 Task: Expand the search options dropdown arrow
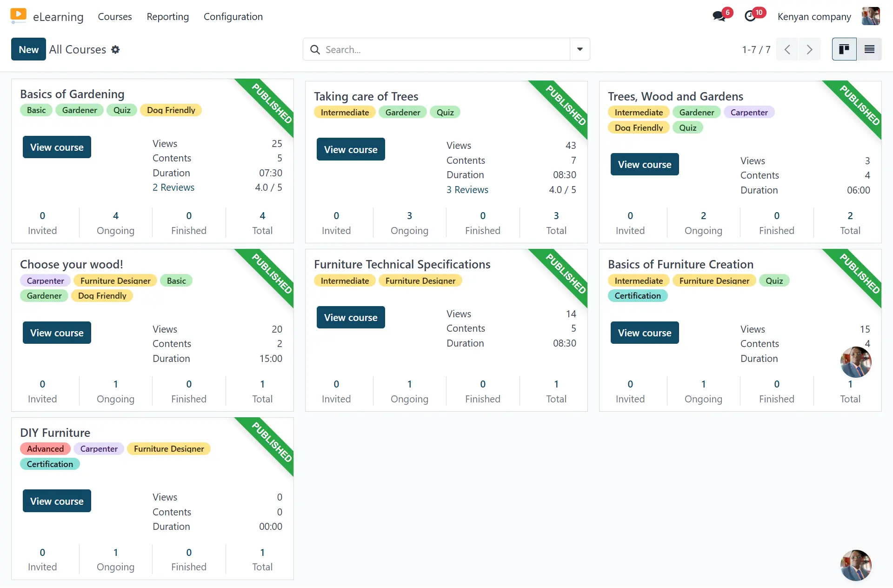click(580, 49)
